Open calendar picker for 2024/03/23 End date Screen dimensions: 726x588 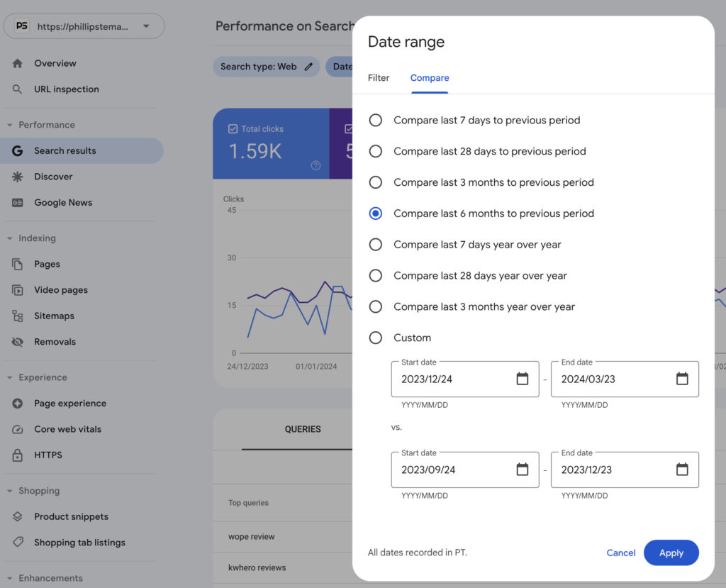point(682,379)
